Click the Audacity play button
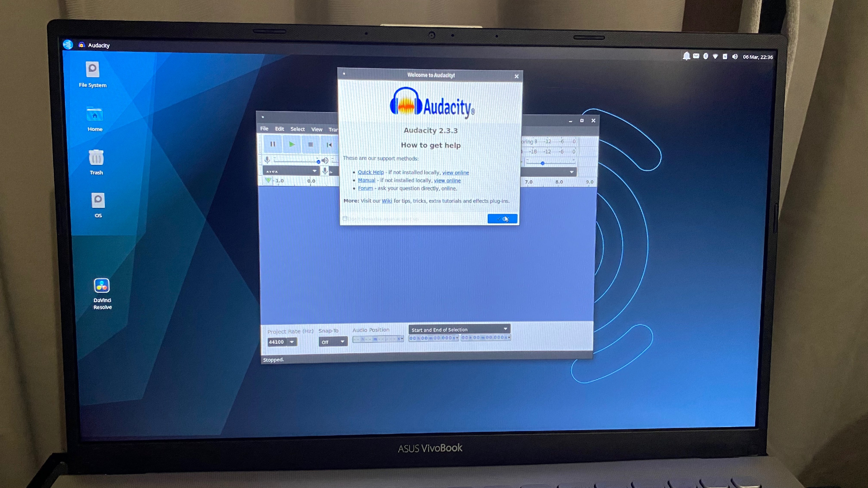This screenshot has width=868, height=488. pos(292,144)
